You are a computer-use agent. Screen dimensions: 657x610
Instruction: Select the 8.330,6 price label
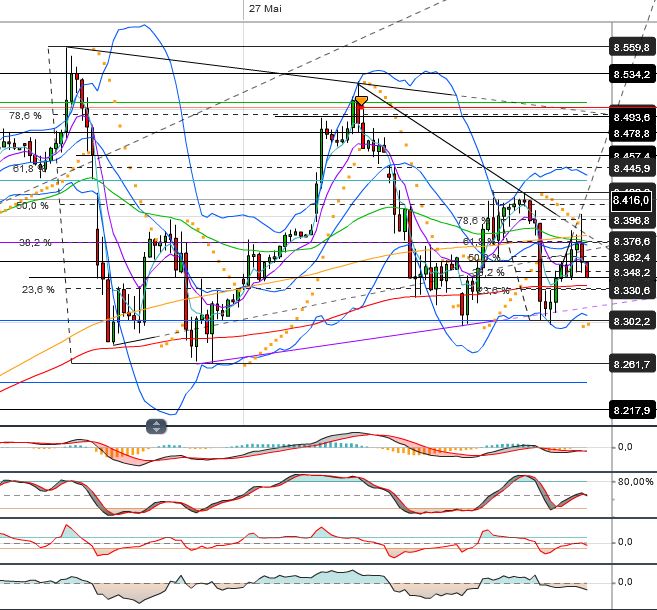click(632, 290)
